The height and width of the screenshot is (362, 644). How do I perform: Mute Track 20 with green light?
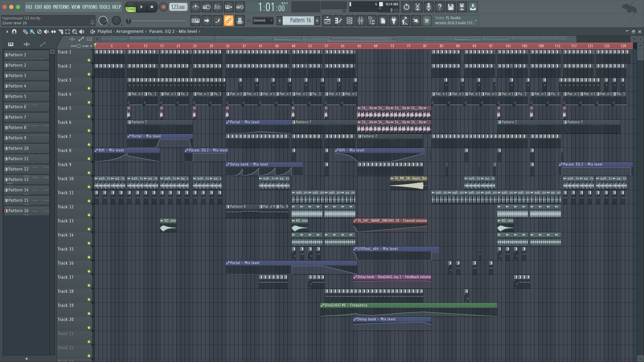(x=89, y=328)
